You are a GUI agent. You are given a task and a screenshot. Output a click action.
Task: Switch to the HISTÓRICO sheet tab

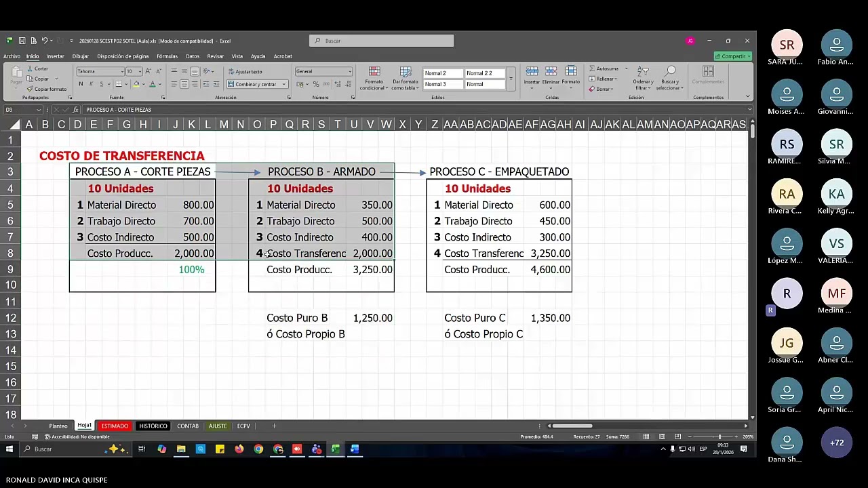(153, 426)
